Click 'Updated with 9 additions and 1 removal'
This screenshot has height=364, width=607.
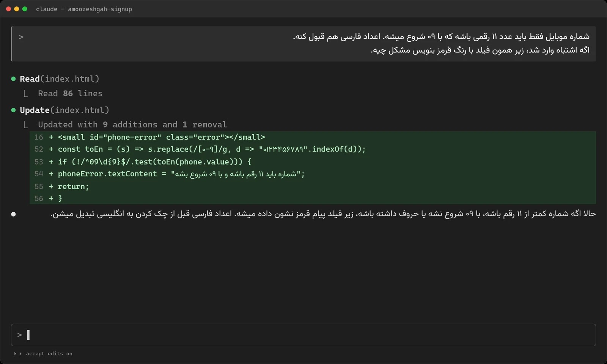pos(132,125)
